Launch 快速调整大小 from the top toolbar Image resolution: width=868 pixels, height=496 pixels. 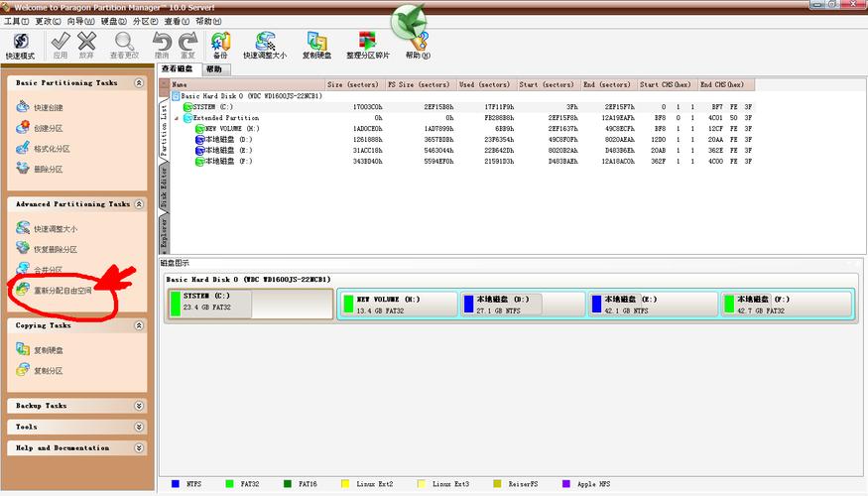[265, 46]
